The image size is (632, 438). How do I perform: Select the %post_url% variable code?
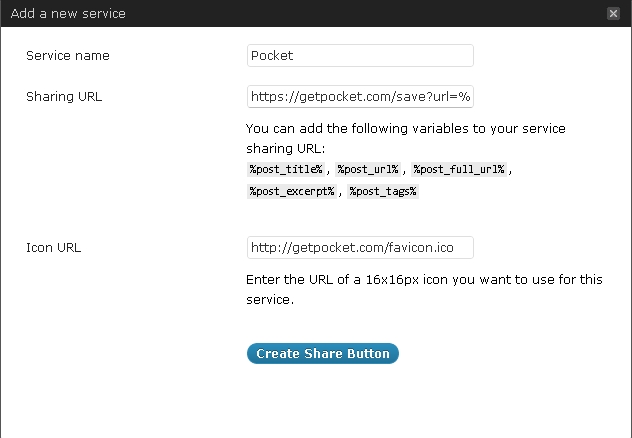tap(368, 169)
